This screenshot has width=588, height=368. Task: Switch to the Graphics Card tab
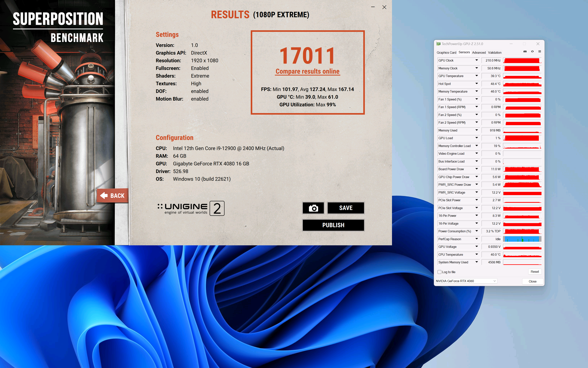coord(446,53)
